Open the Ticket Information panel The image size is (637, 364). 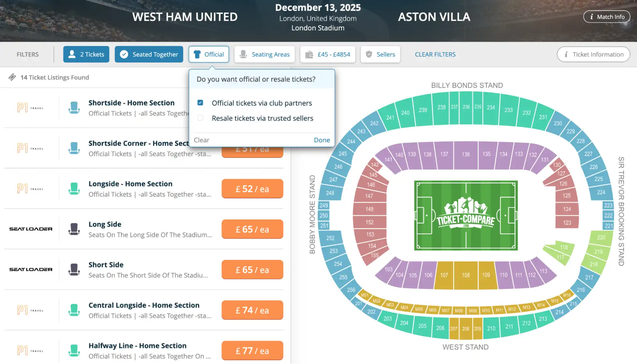[x=593, y=54]
